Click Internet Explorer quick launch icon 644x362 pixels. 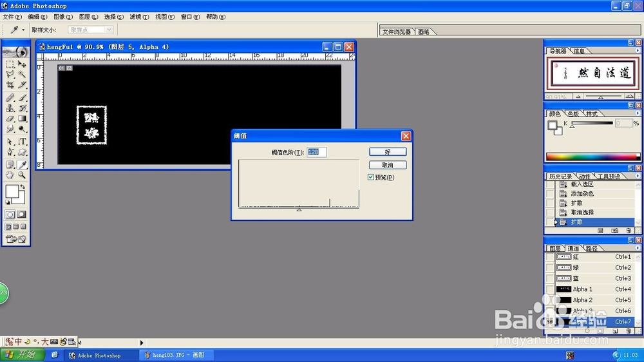[x=55, y=355]
